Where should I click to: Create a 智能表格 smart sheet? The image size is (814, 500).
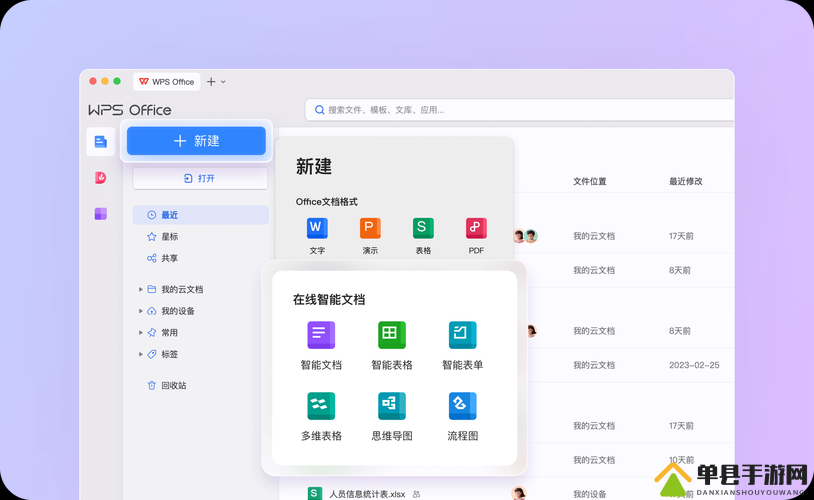392,345
